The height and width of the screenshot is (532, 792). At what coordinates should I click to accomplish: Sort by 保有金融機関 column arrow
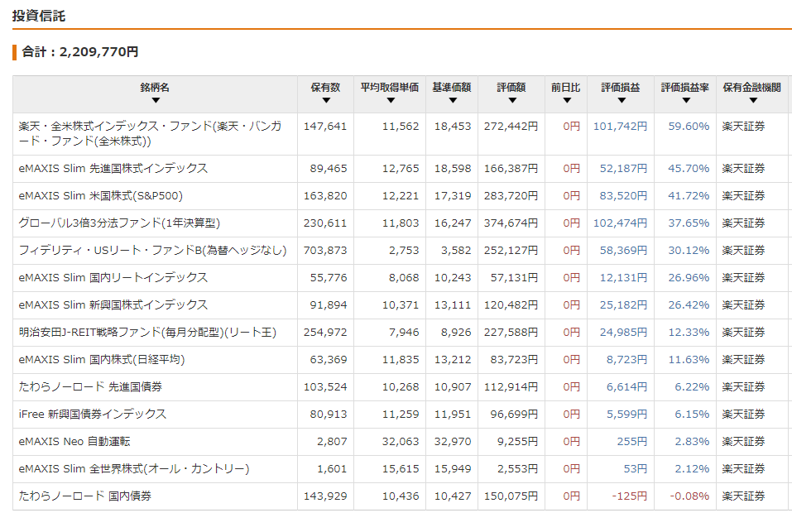tap(752, 100)
